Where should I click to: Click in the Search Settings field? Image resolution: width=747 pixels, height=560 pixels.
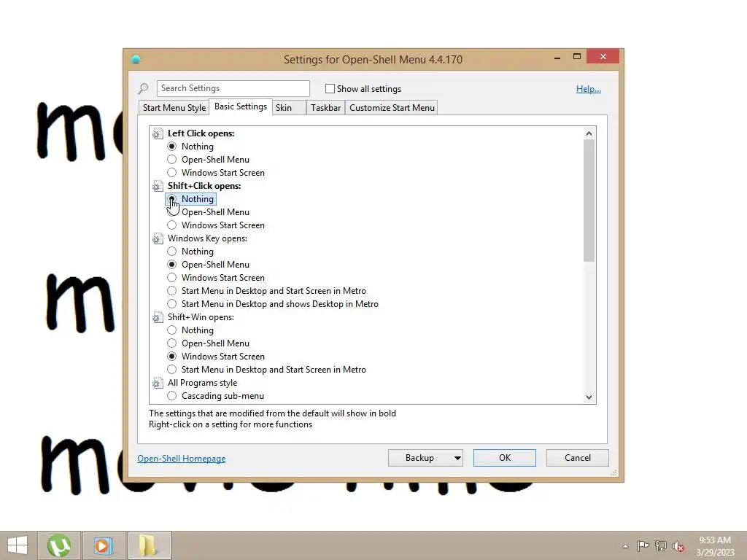233,88
